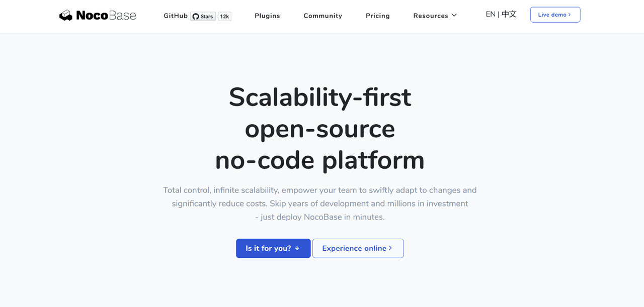Viewport: 644px width, 307px height.
Task: Click the Scalability-first headline text
Action: 320,97
